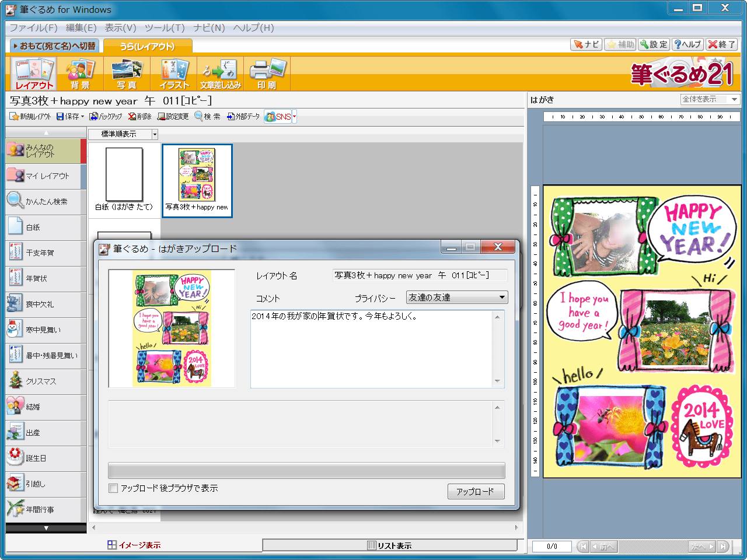
Task: Click the comment box scroll-down arrow
Action: point(497,381)
